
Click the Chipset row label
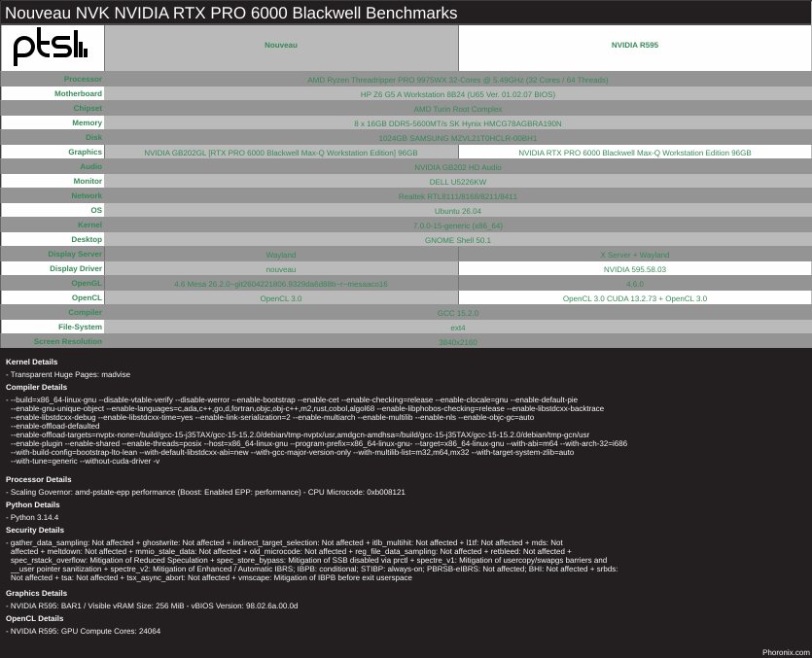tap(88, 108)
